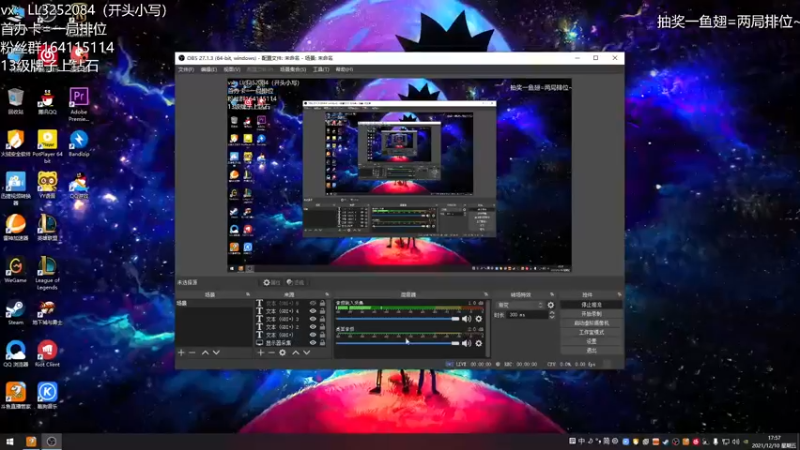Open the Riot Client desktop shortcut
Viewport: 800px width, 450px height.
(47, 354)
